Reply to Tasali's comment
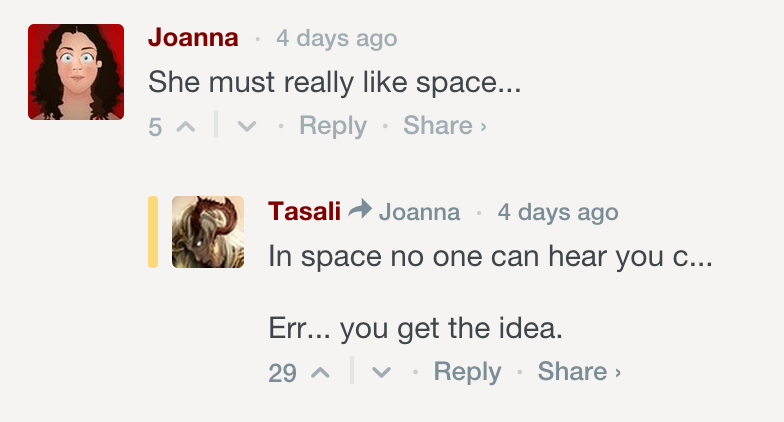 [467, 372]
